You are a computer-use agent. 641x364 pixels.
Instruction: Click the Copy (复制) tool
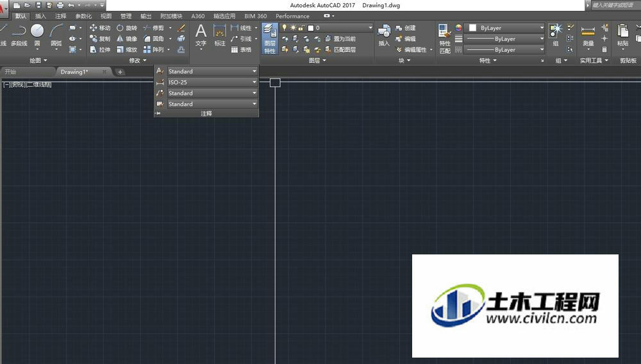[x=100, y=38]
